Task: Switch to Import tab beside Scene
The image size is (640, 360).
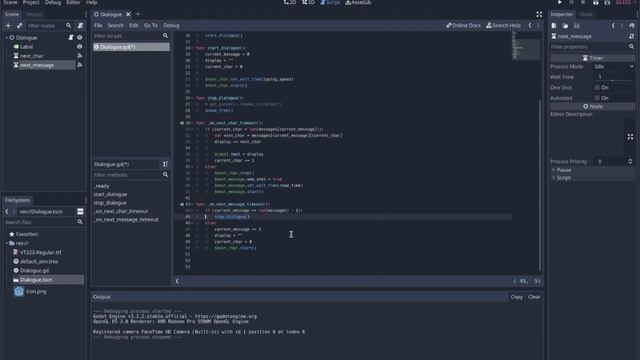Action: [x=34, y=14]
